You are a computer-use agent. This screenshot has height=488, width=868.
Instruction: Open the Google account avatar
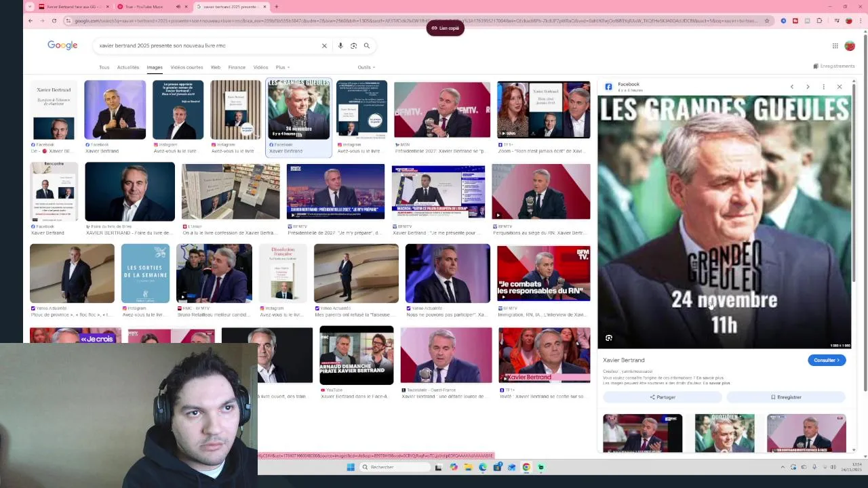[850, 45]
